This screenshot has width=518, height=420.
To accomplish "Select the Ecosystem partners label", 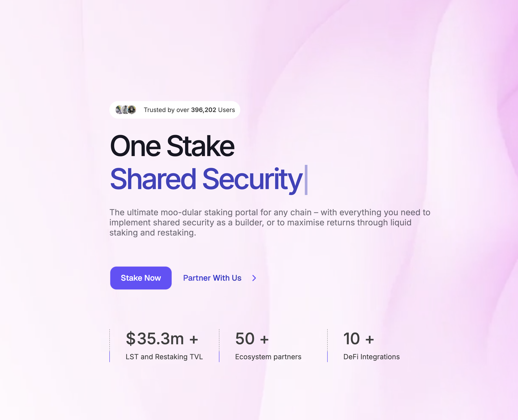I will click(268, 357).
